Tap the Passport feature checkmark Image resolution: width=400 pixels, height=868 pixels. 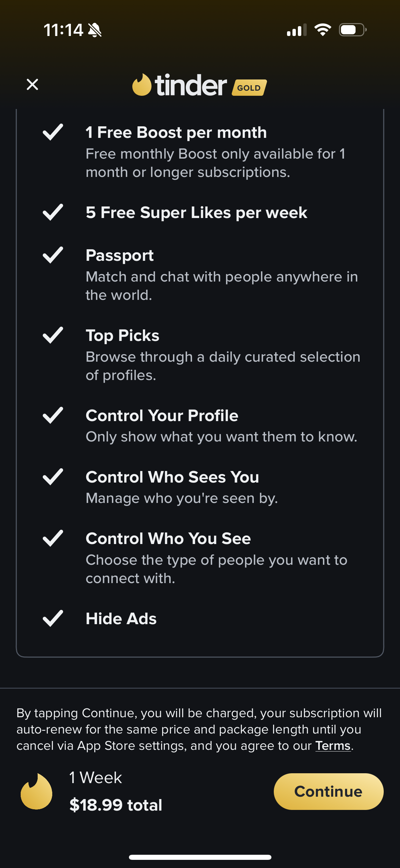click(53, 255)
